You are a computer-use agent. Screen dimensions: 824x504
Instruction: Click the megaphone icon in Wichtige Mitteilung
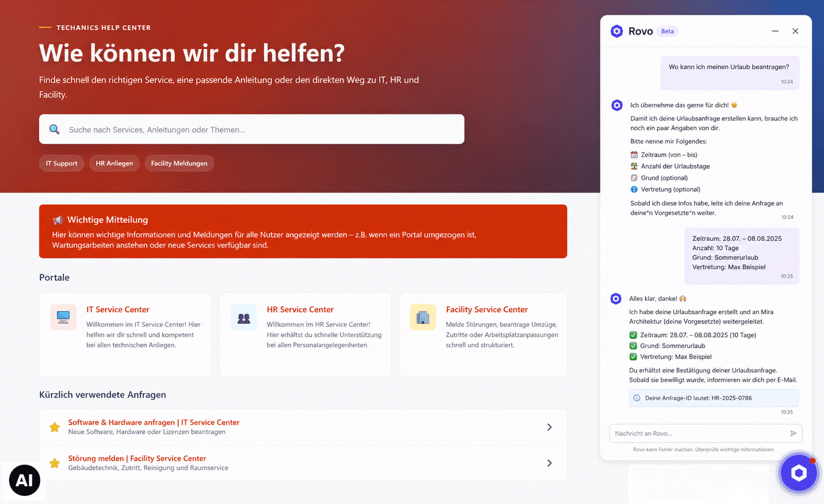click(x=58, y=220)
